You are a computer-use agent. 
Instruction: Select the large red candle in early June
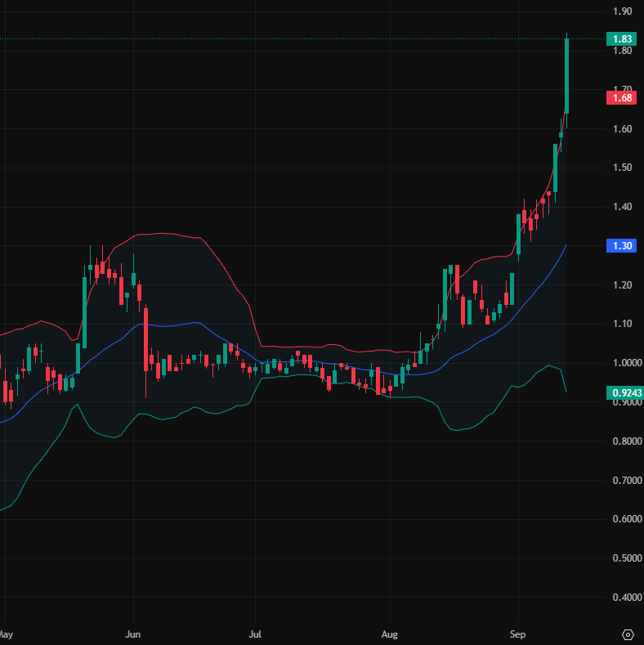[x=146, y=339]
